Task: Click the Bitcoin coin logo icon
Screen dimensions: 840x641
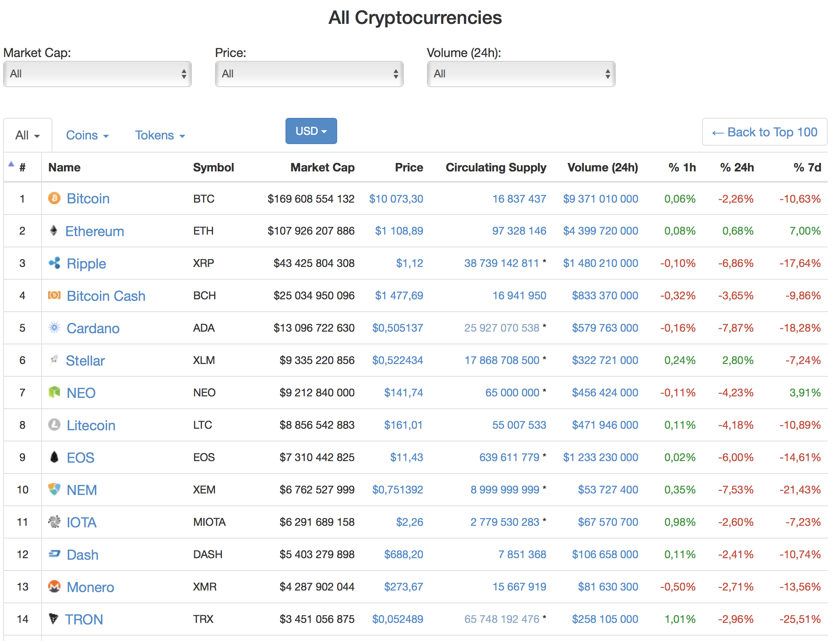Action: 54,198
